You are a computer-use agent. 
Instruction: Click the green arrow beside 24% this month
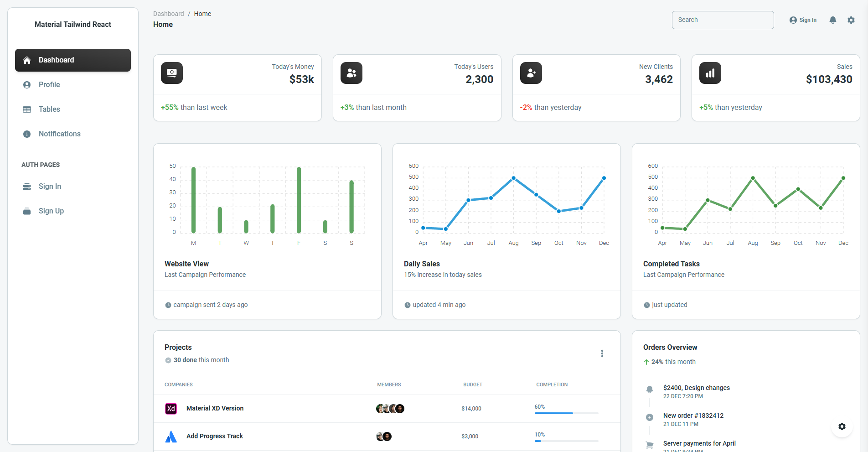[646, 362]
